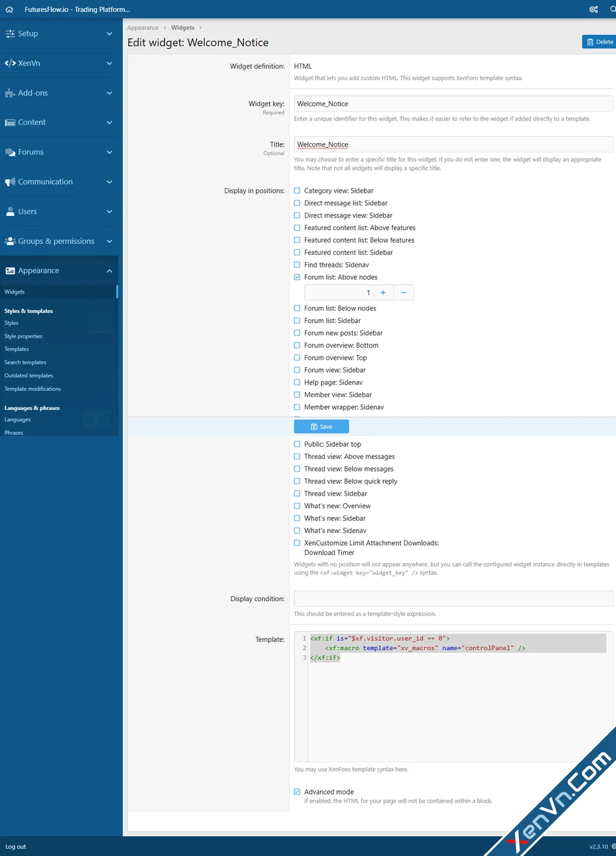Check Find threads: Sidenav option
The height and width of the screenshot is (856, 616).
point(297,265)
